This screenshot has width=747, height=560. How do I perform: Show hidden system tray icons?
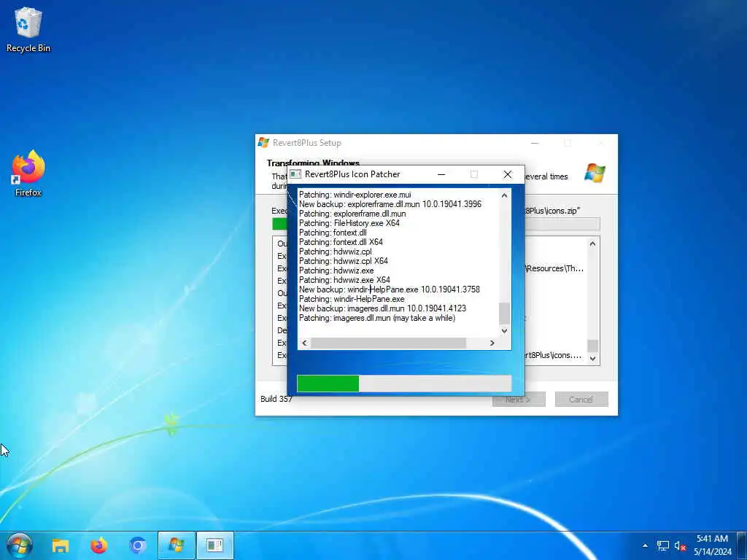click(x=645, y=545)
